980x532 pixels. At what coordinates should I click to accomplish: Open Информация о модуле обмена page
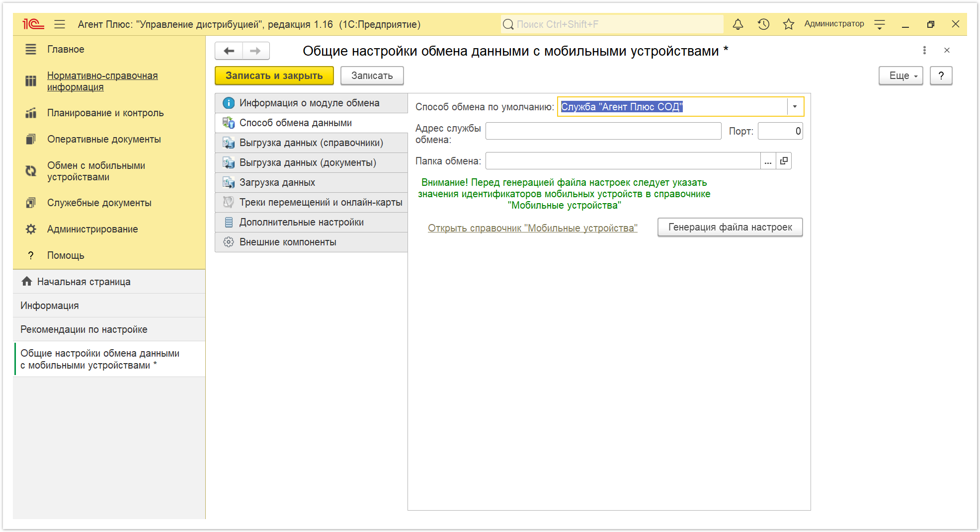[x=312, y=103]
